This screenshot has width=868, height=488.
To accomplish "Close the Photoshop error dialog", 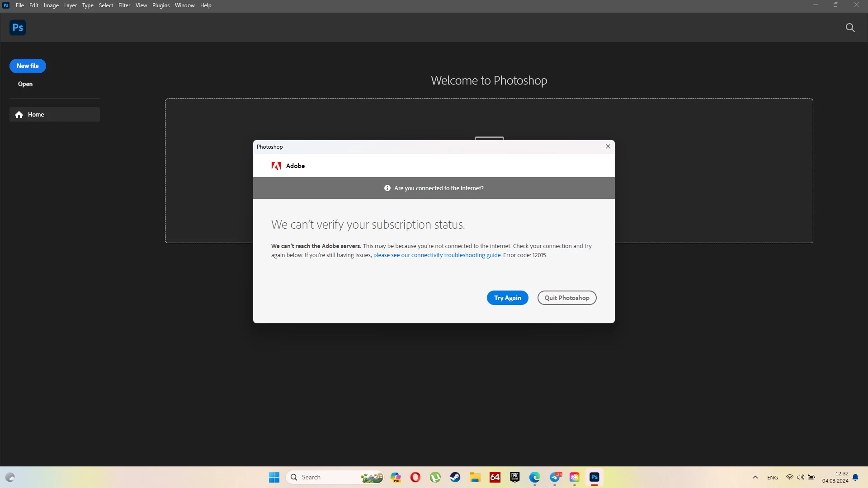I will (x=608, y=146).
